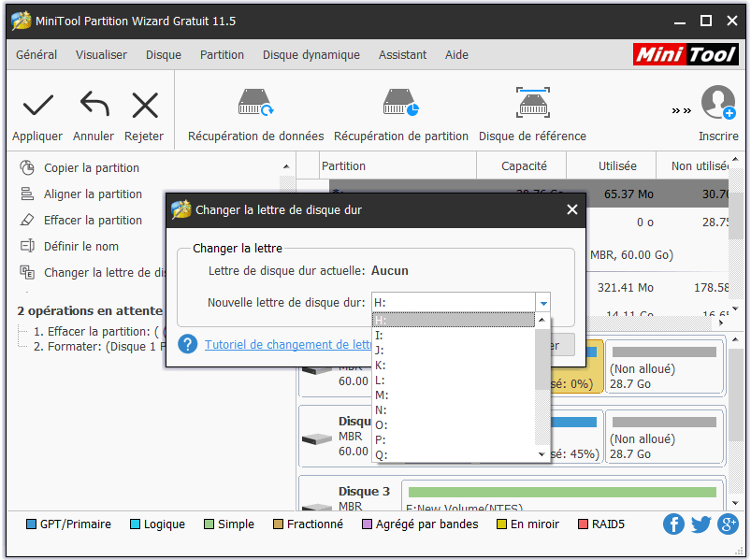Open the Twitter share icon
The height and width of the screenshot is (560, 751).
point(700,524)
